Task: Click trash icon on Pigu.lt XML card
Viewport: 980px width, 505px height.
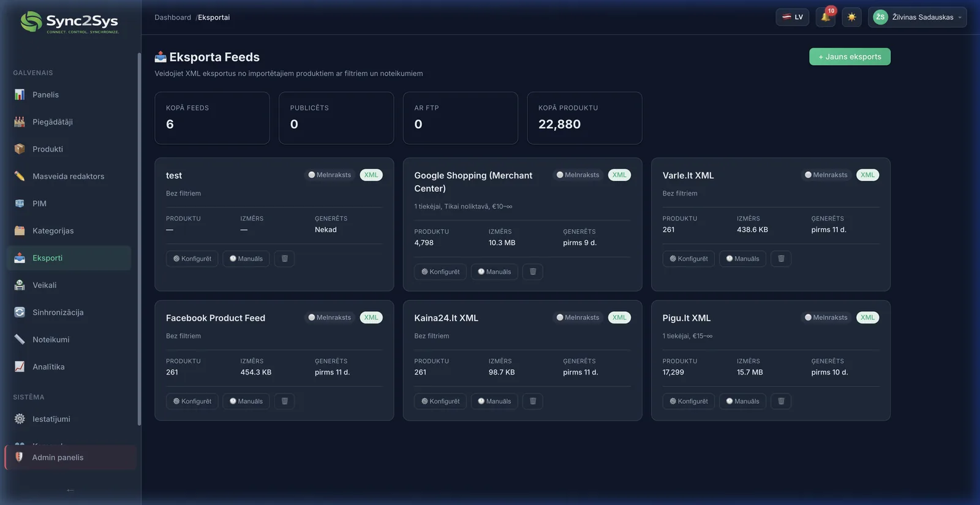Action: click(x=781, y=401)
